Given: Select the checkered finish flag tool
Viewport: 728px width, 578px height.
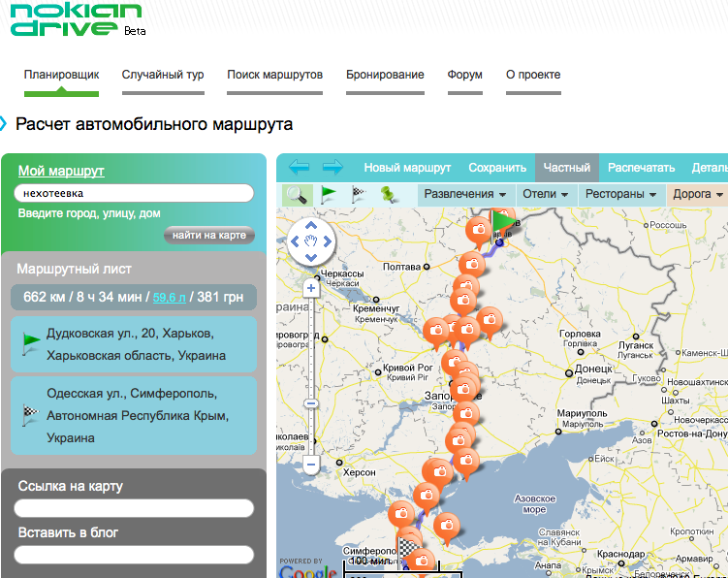Looking at the screenshot, I should 358,194.
